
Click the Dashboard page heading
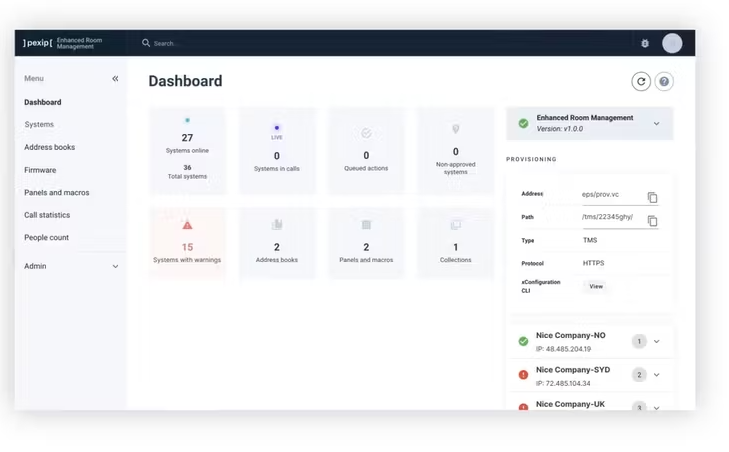point(186,81)
